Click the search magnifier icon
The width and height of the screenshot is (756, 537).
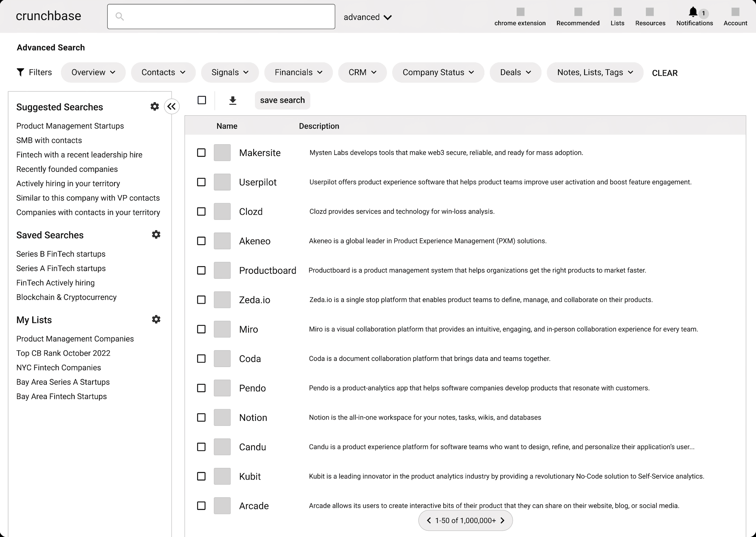point(120,16)
